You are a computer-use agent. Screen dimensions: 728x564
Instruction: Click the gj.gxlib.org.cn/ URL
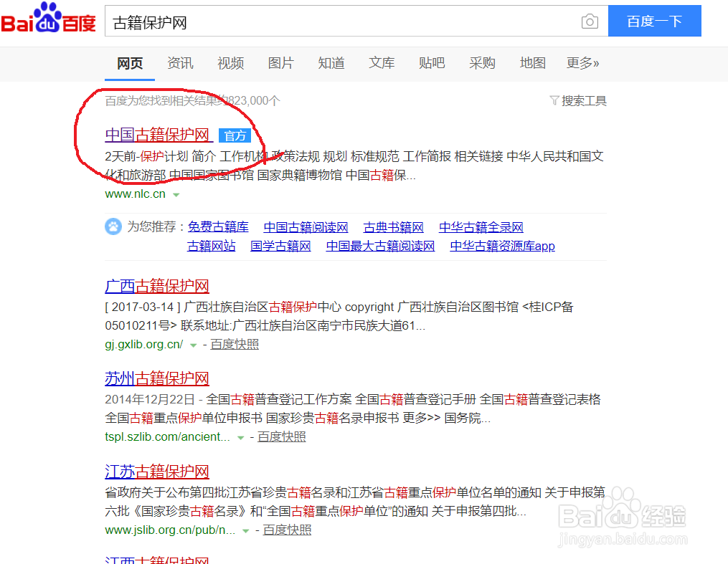(x=144, y=345)
